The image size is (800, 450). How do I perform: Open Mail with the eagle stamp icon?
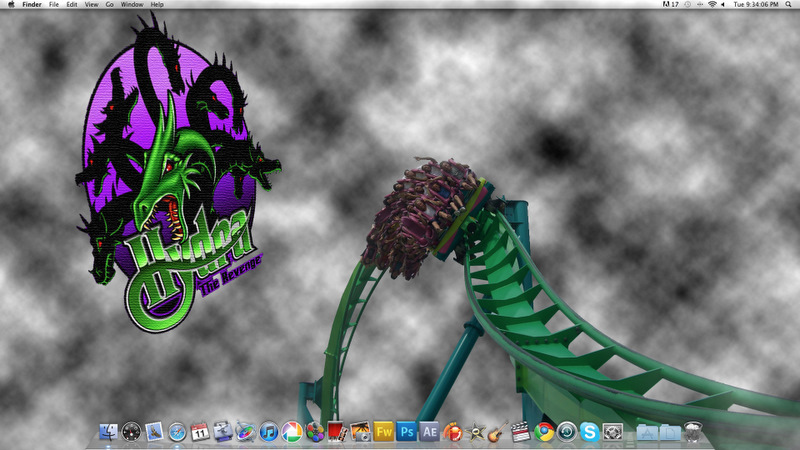click(x=154, y=432)
